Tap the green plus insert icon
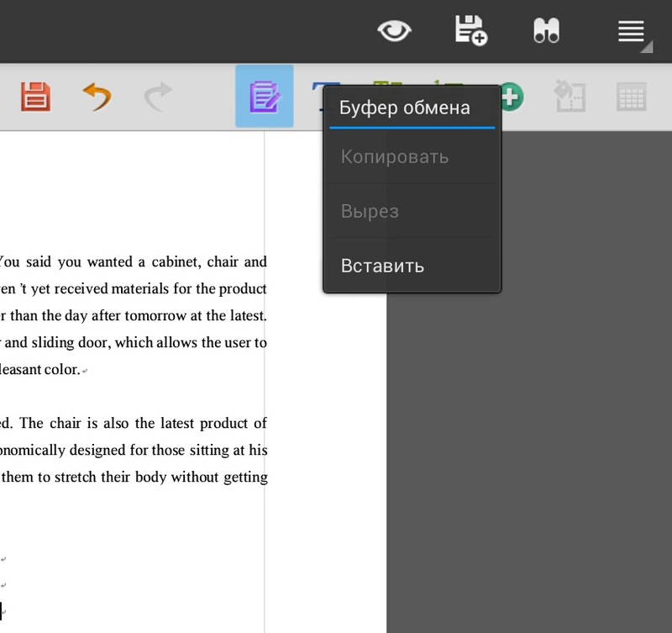The width and height of the screenshot is (672, 633). (x=512, y=97)
